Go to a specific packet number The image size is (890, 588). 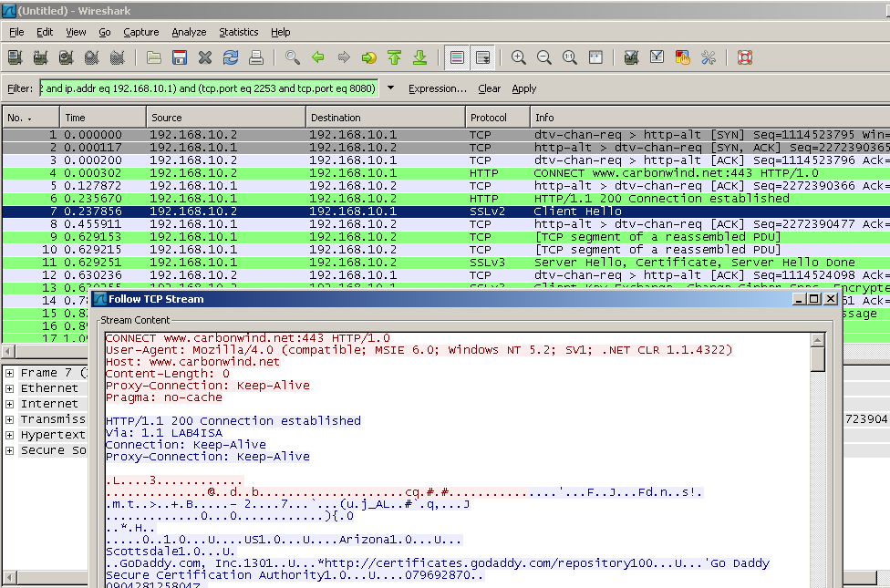(369, 57)
